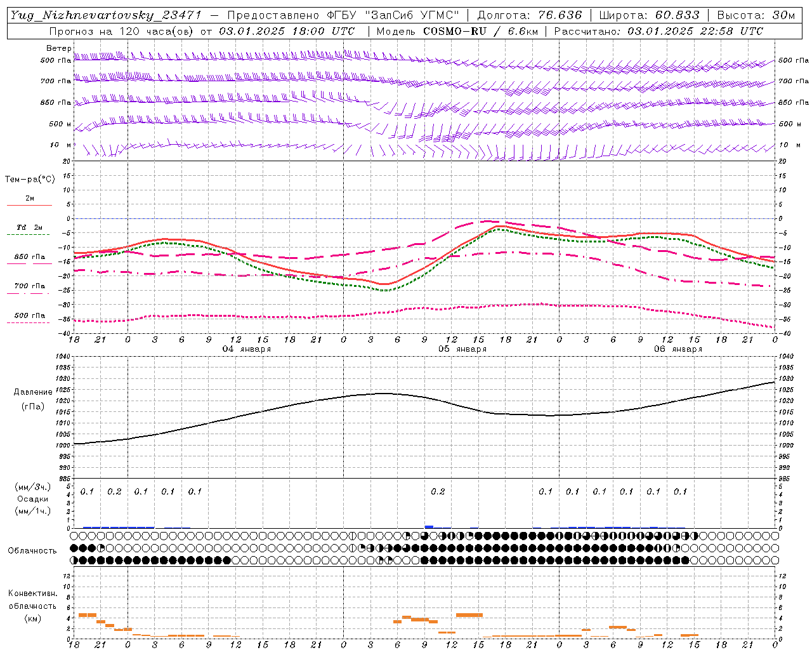Click the longitude value Долгота: 76.636
Image resolution: width=812 pixels, height=650 pixels.
pyautogui.click(x=529, y=15)
